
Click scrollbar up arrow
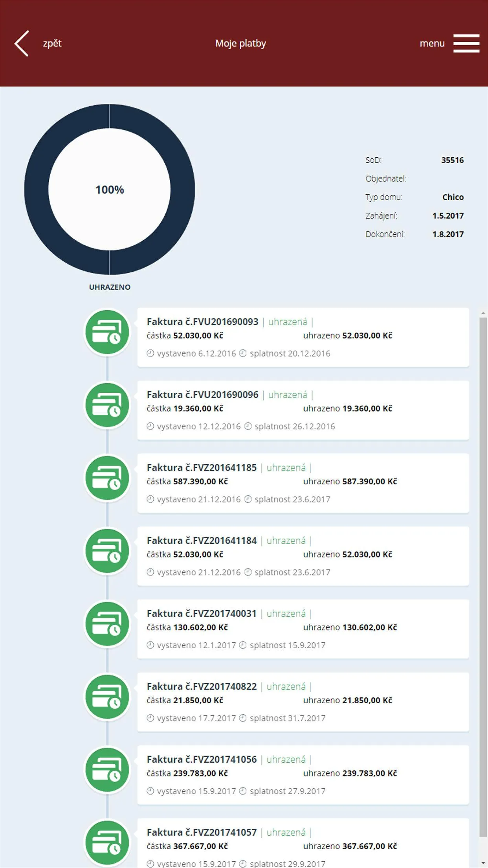coord(483,313)
